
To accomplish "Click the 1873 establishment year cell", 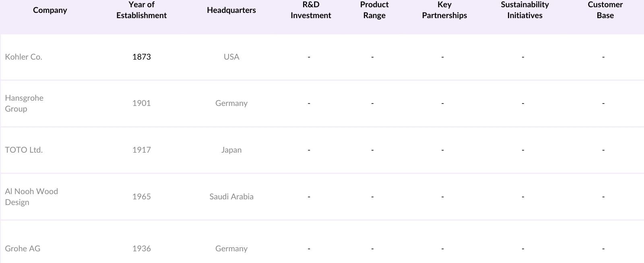I will pos(141,57).
